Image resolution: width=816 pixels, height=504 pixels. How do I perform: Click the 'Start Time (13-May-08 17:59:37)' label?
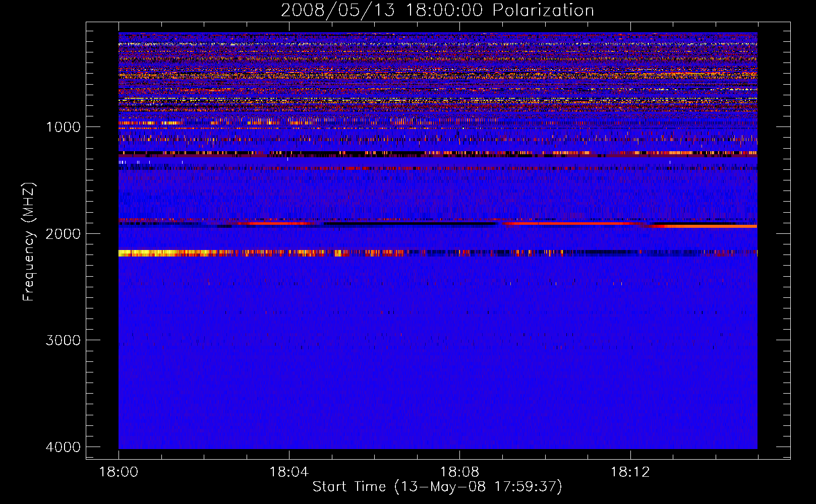437,487
